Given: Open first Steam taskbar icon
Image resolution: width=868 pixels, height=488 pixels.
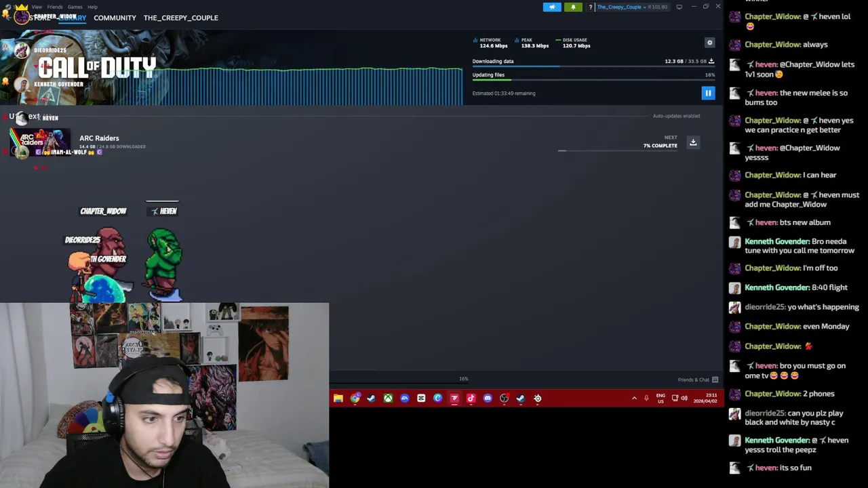Looking at the screenshot, I should 371,399.
